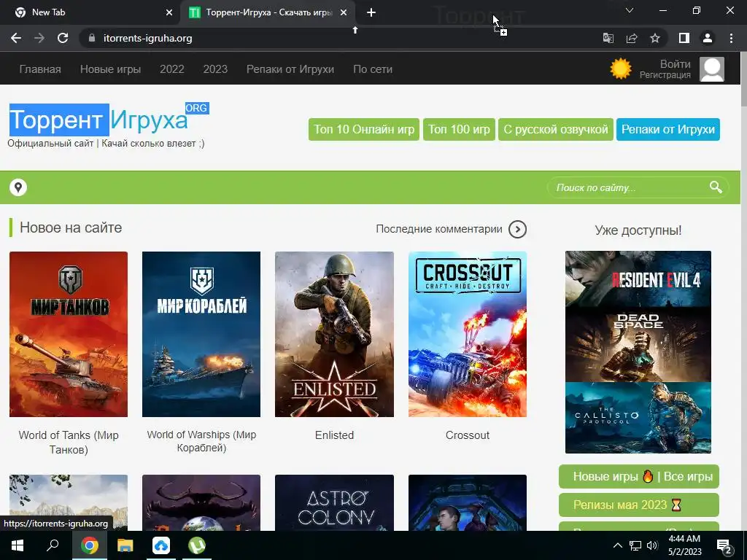747x560 pixels.
Task: Open the Мир Танков game cover
Action: click(69, 334)
